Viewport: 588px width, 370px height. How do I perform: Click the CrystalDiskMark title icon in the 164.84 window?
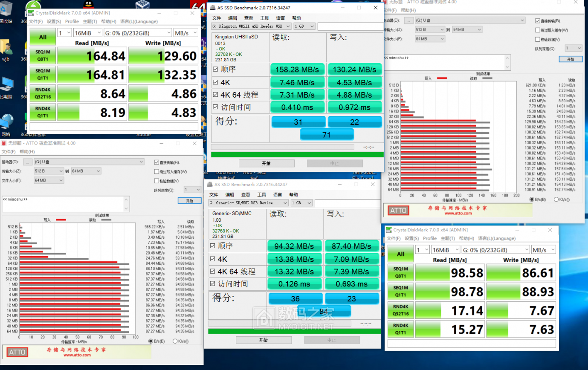(x=31, y=13)
